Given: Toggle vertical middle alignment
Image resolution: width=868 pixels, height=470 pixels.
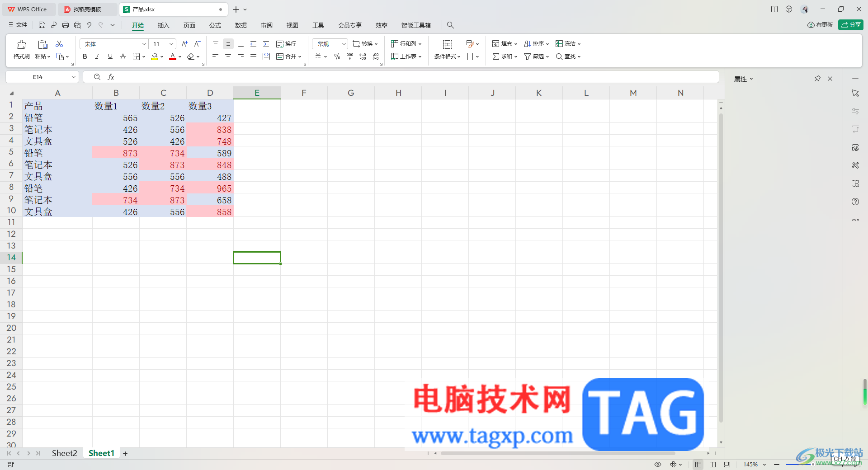Looking at the screenshot, I should [228, 44].
